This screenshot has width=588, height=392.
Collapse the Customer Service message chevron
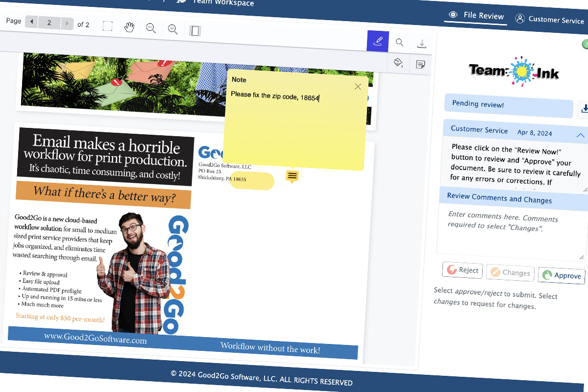coord(580,135)
